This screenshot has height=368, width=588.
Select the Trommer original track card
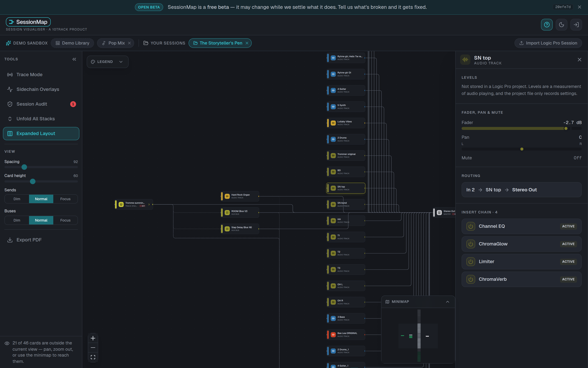(345, 156)
